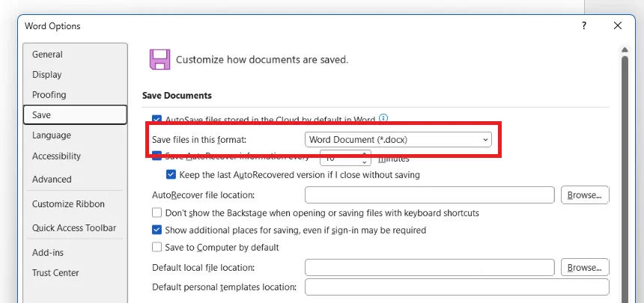Click the Default personal templates location field
This screenshot has width=644, height=303.
[457, 287]
